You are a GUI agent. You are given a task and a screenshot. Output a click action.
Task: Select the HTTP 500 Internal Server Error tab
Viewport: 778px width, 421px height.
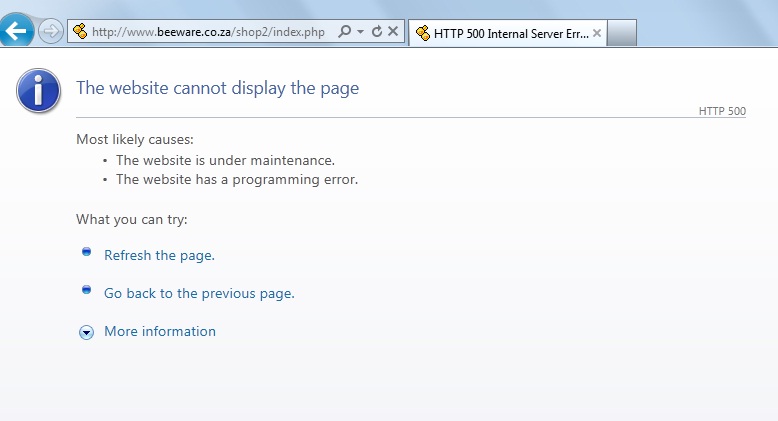pyautogui.click(x=508, y=33)
